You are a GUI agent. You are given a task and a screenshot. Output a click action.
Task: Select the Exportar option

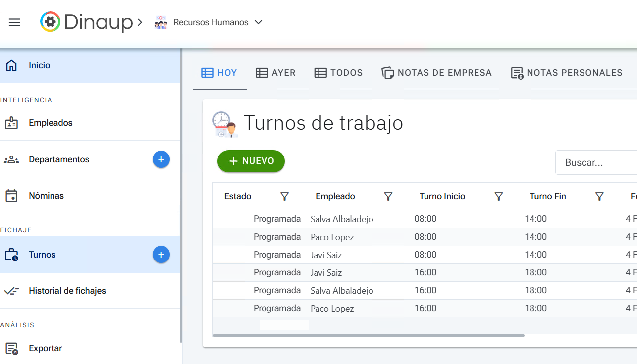tap(46, 348)
